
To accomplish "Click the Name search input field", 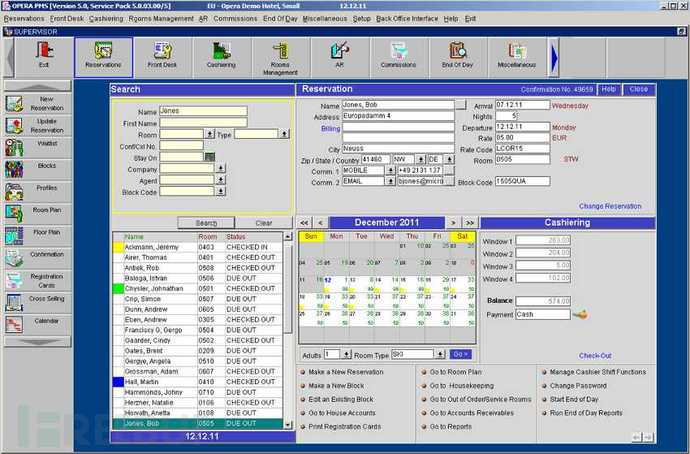I will 203,111.
